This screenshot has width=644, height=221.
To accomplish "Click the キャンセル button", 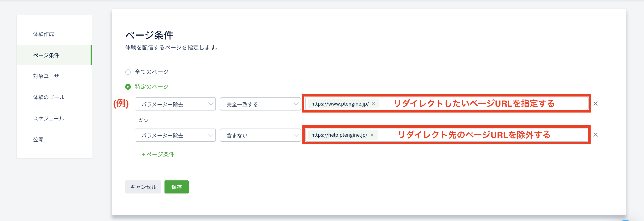I will click(x=143, y=187).
